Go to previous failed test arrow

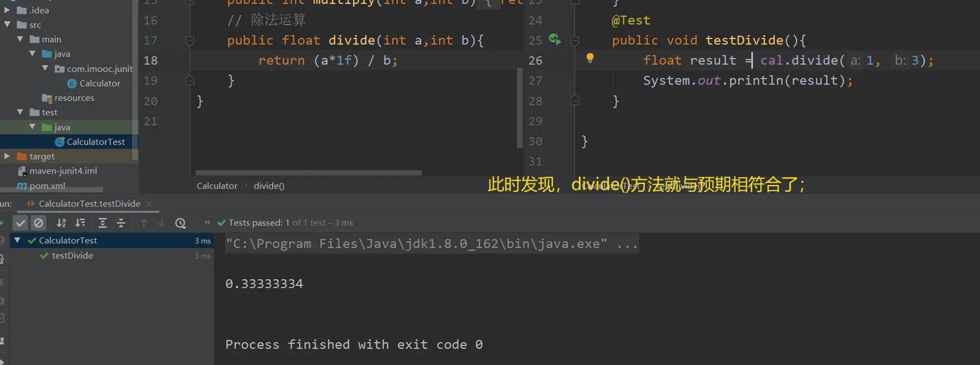pos(144,223)
